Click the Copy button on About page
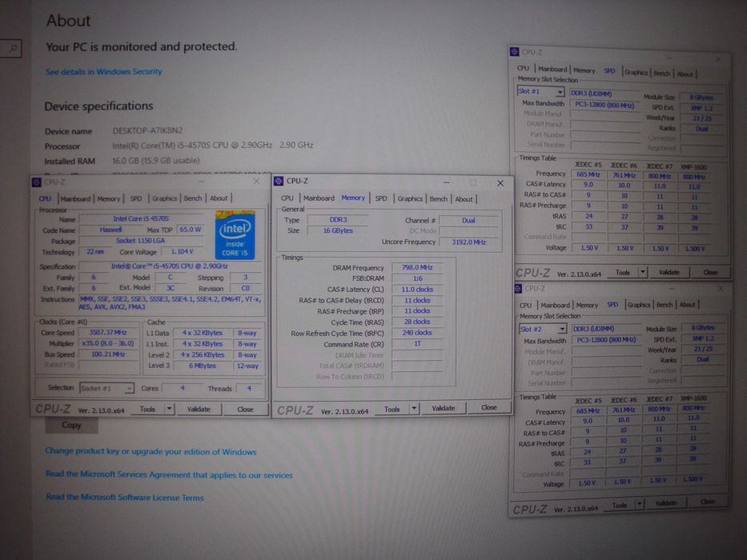 (x=71, y=425)
